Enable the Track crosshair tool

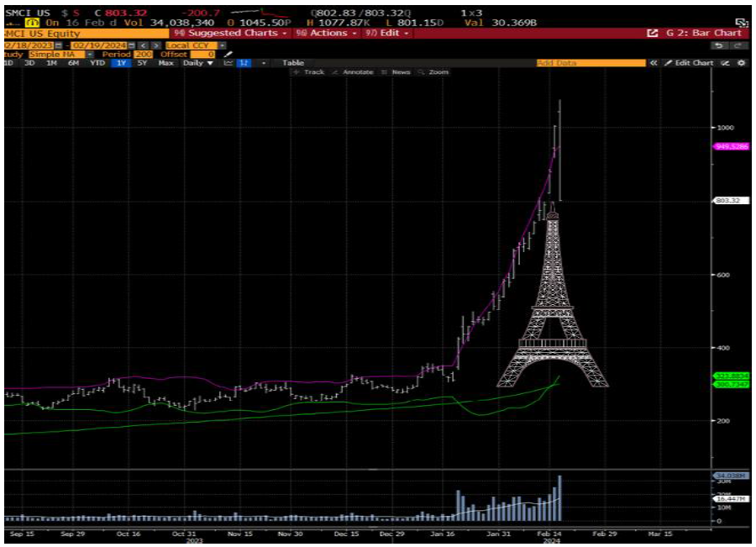(309, 72)
